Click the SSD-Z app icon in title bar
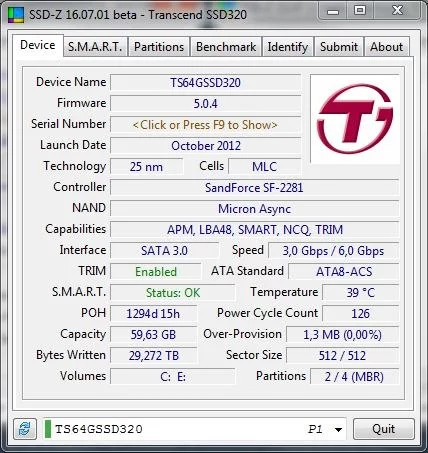This screenshot has width=428, height=453. pos(16,15)
